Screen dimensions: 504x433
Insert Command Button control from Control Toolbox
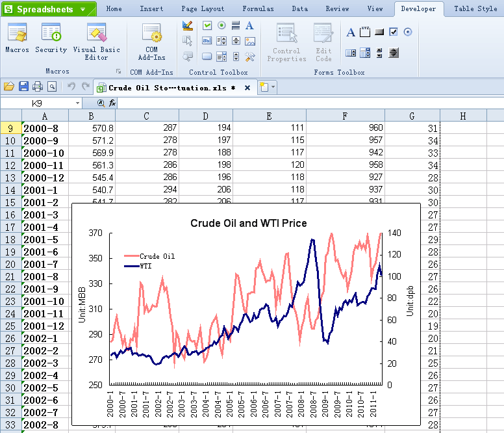[207, 57]
